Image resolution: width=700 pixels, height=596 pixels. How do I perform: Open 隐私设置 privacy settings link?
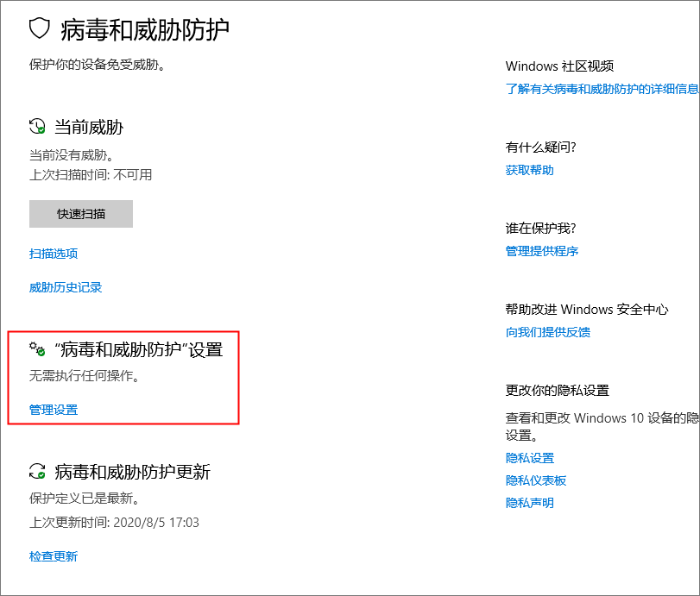point(529,458)
